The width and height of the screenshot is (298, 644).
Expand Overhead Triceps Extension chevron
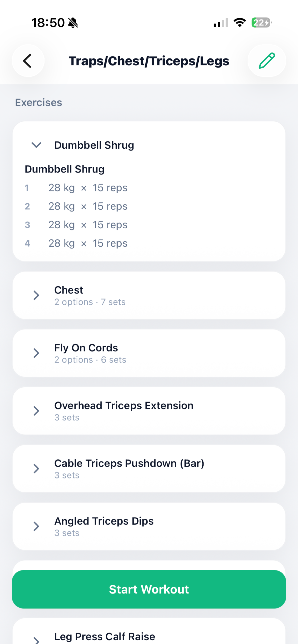[x=36, y=411]
